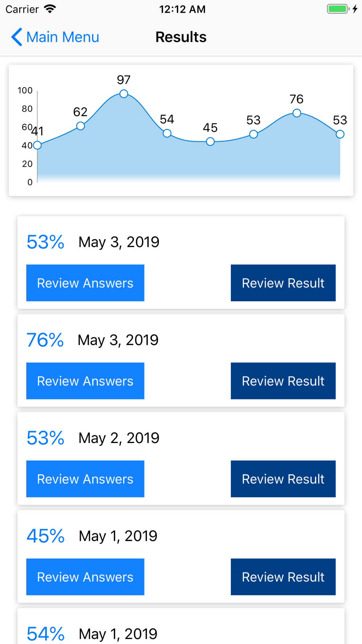Review Answers for the 76% result
The image size is (362, 644).
pos(85,381)
